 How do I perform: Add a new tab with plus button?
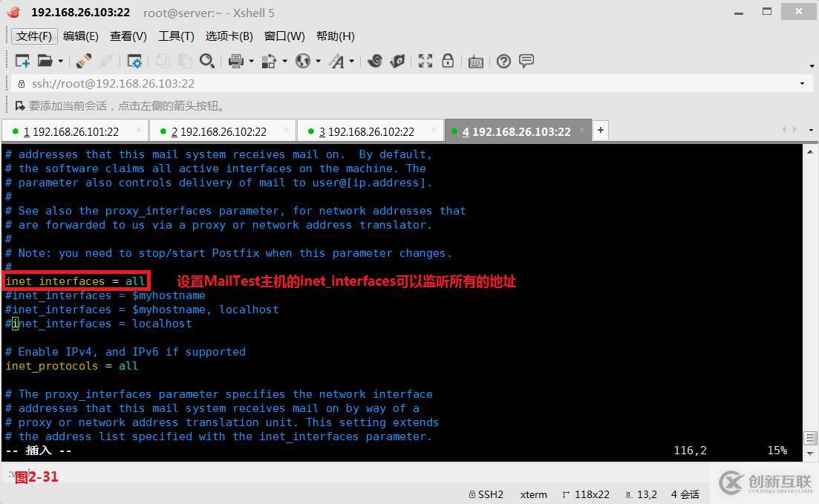coord(601,130)
